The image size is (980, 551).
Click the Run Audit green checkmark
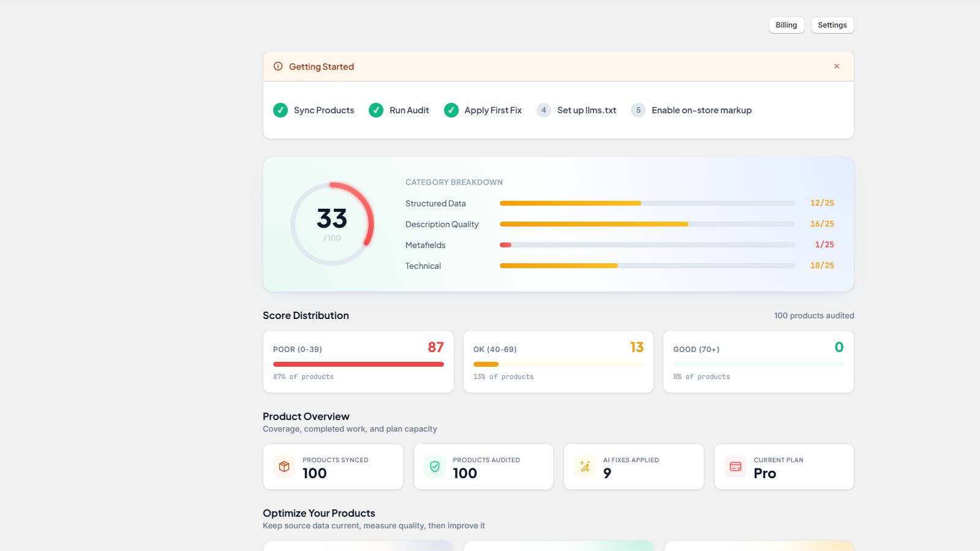point(376,110)
